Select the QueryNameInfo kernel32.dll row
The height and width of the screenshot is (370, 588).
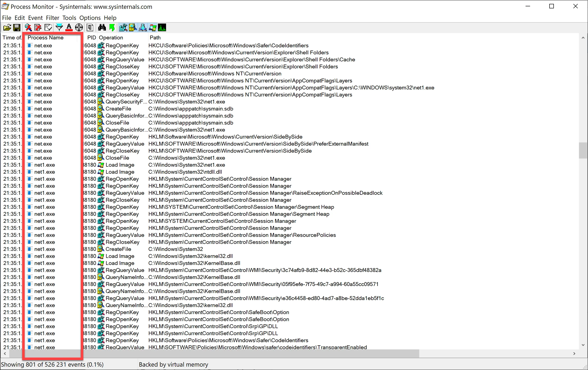click(x=290, y=305)
